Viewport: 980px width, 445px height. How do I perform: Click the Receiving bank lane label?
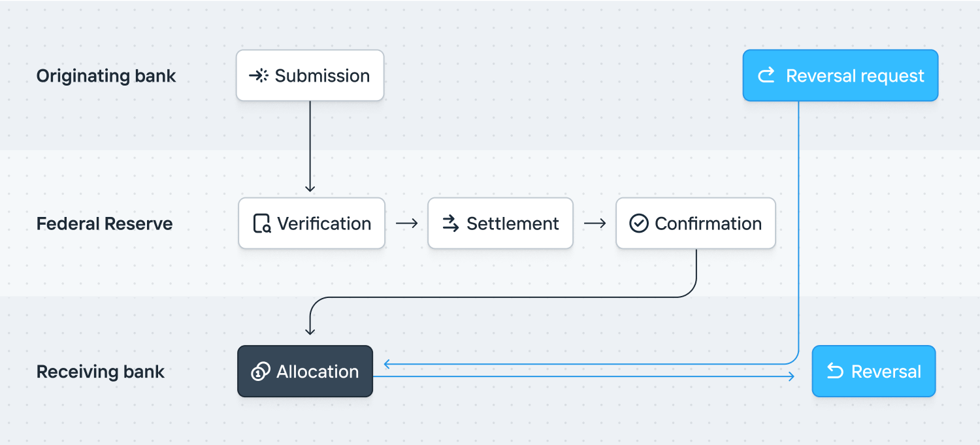click(x=101, y=372)
